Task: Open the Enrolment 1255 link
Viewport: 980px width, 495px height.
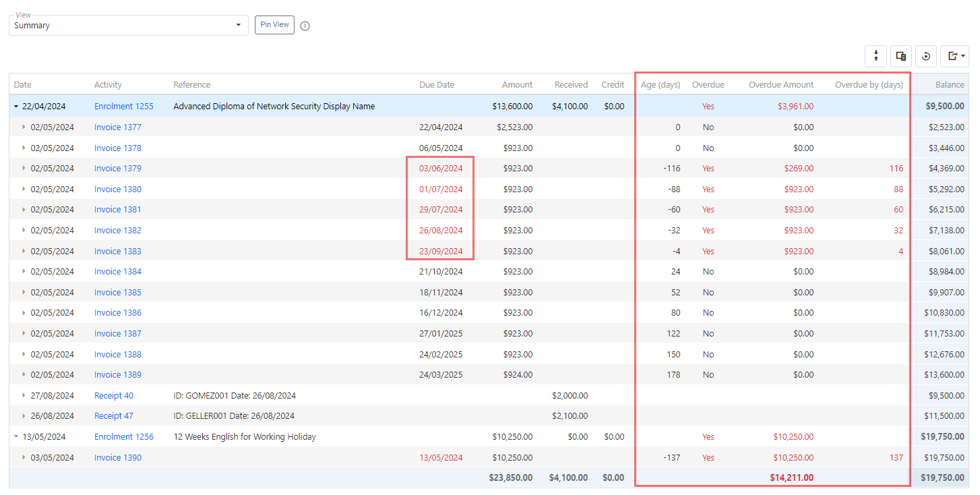Action: click(x=123, y=107)
